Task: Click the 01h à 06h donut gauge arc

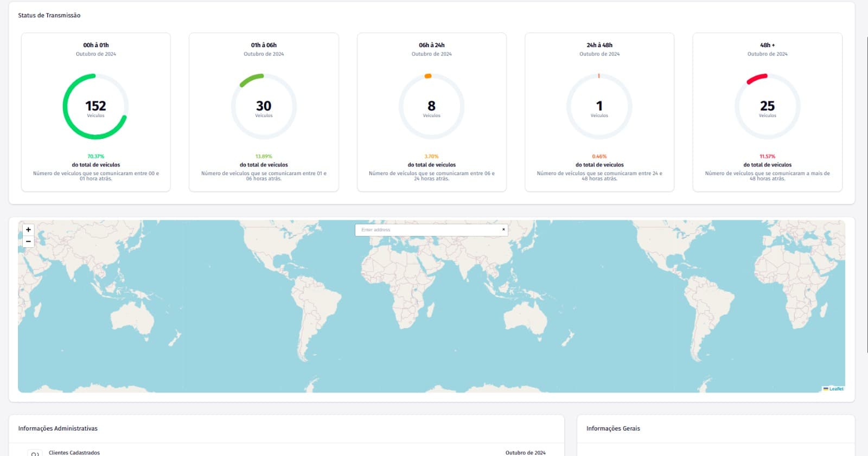Action: click(x=264, y=106)
